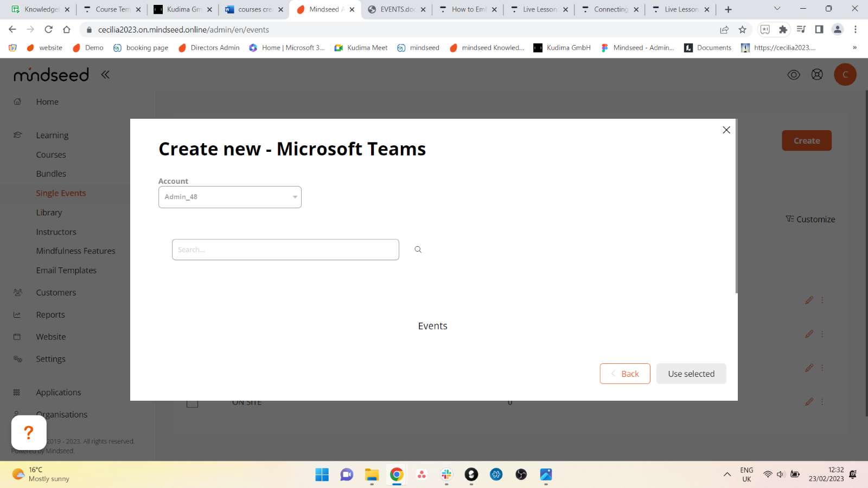Open the question mark help widget
The width and height of the screenshot is (868, 488).
[29, 432]
